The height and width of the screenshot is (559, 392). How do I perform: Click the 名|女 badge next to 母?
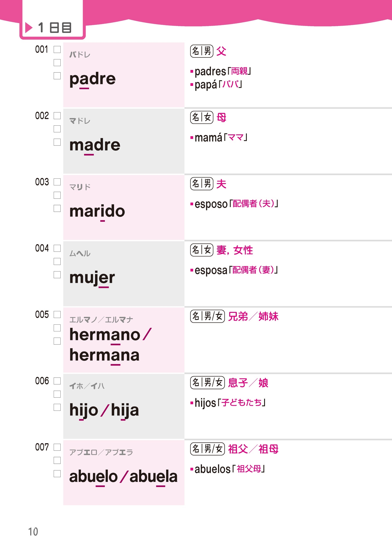pos(202,117)
